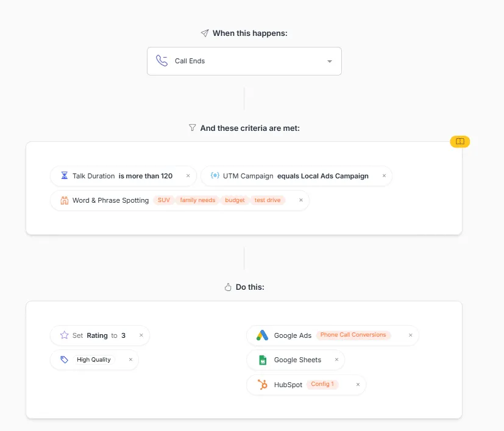Click the phone icon in trigger selector
Viewport: 504px width, 431px height.
point(161,61)
